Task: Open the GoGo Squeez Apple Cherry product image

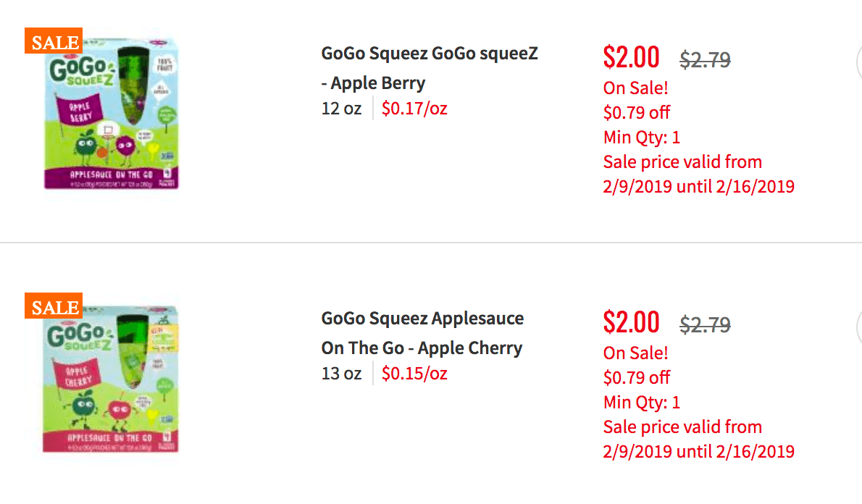Action: (x=112, y=379)
